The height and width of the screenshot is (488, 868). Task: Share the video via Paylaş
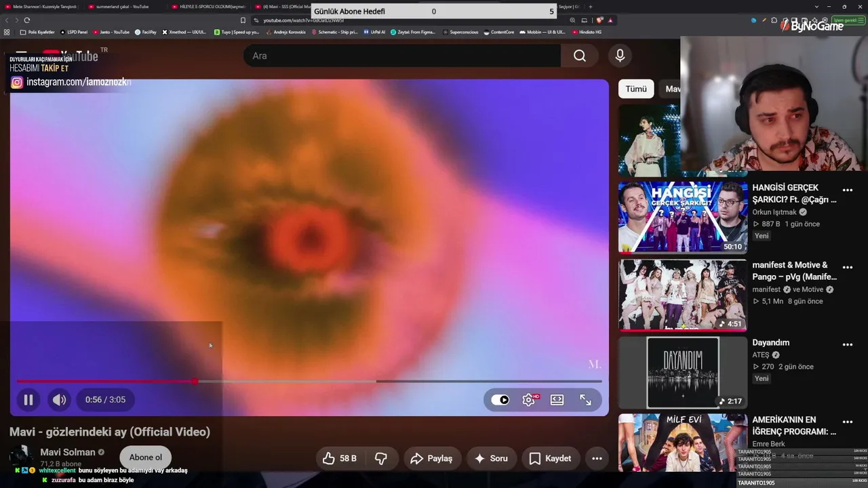431,459
